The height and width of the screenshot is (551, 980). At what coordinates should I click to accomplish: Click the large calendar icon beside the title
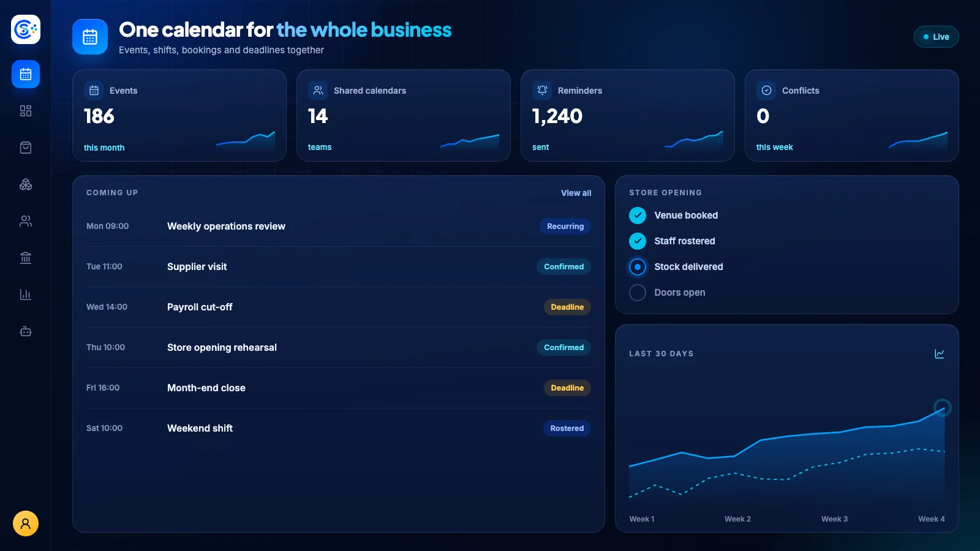(x=90, y=37)
